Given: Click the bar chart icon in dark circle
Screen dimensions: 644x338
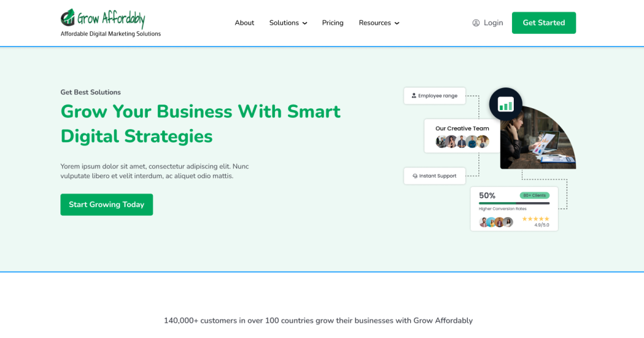Looking at the screenshot, I should click(x=506, y=104).
